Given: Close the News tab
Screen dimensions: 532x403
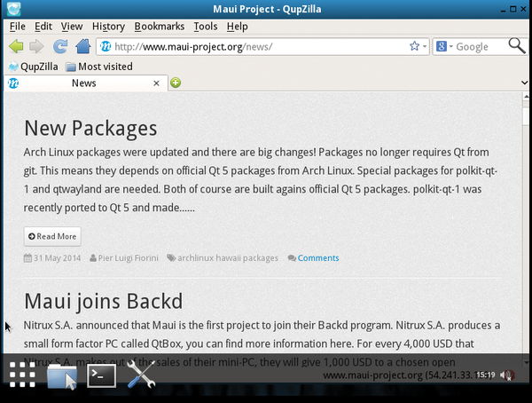Looking at the screenshot, I should pyautogui.click(x=156, y=83).
